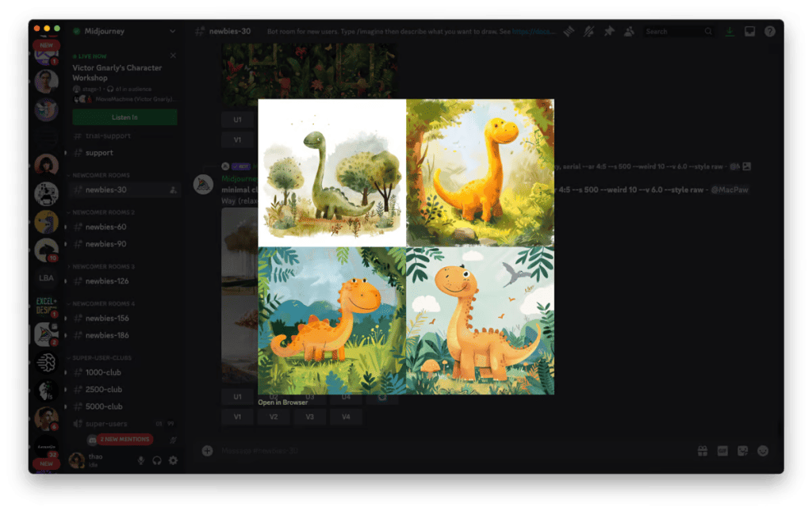812x511 pixels.
Task: Open the Excel Design server icon
Action: pyautogui.click(x=46, y=306)
